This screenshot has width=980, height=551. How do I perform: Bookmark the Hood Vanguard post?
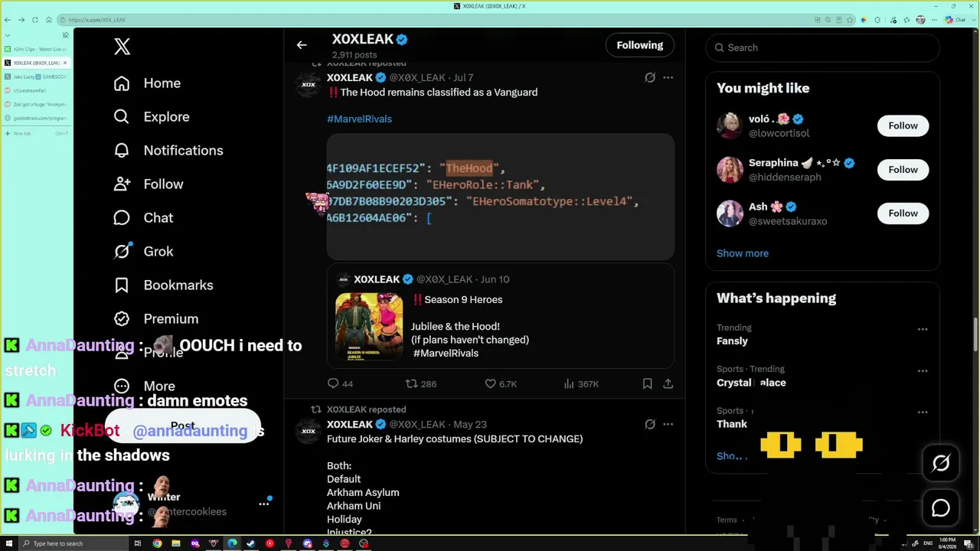click(647, 384)
